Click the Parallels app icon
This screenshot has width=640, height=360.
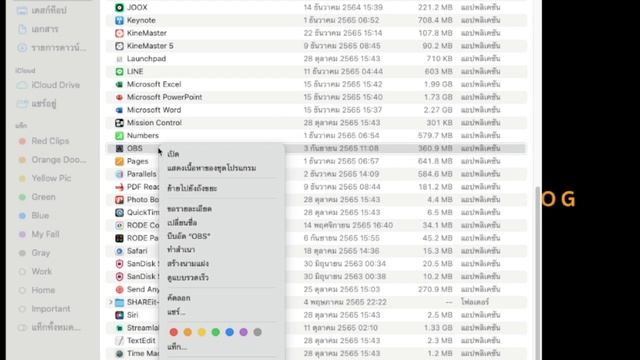click(x=119, y=174)
